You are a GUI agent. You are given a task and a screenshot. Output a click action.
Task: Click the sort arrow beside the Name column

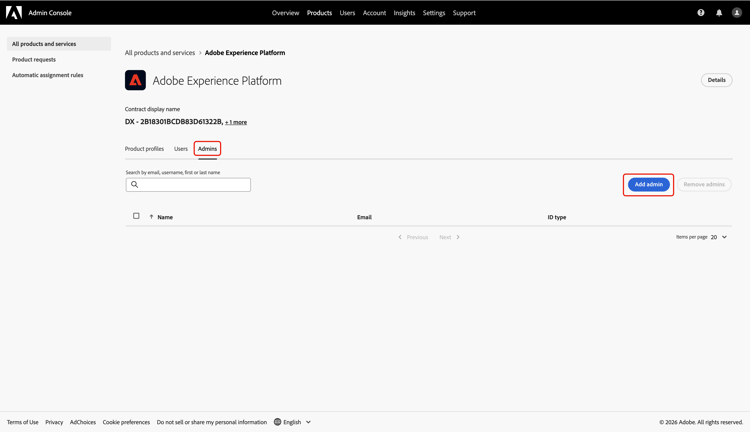[x=151, y=217]
